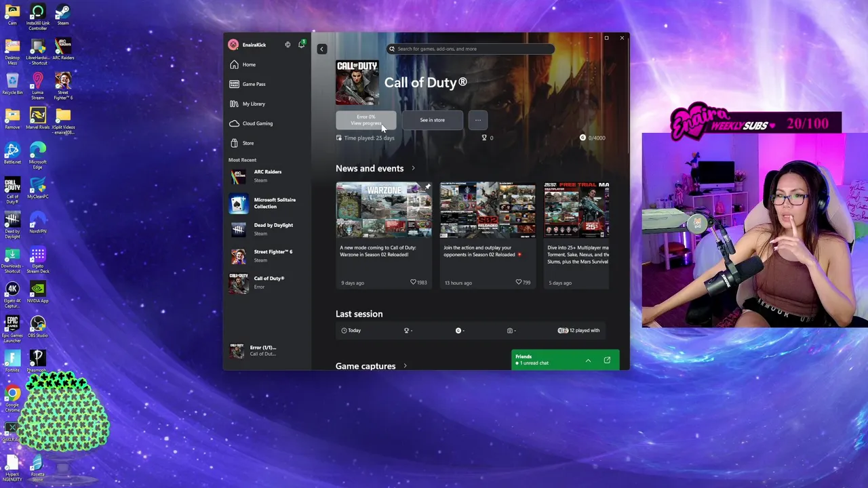Expand the Game captures chevron

click(x=405, y=366)
